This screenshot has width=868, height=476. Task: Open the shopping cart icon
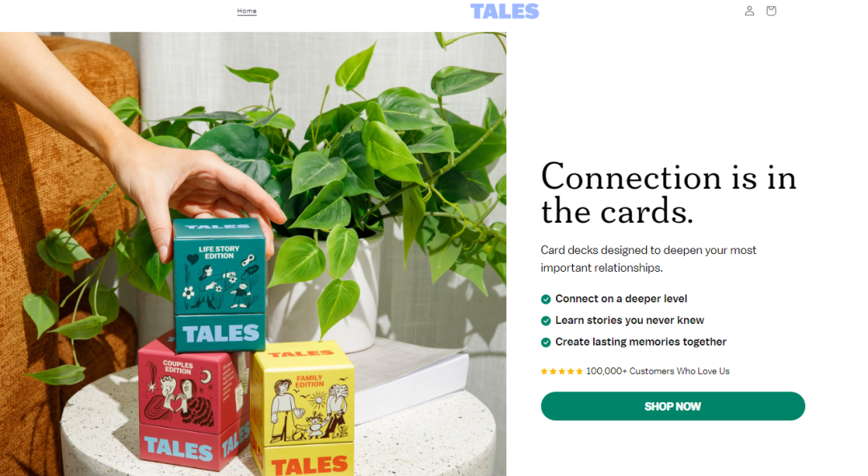[771, 10]
